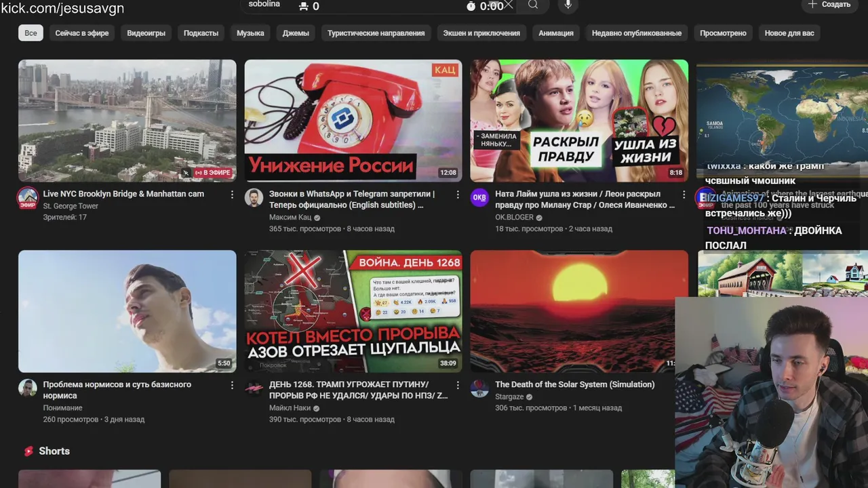Open options menu for ДЕНЬ 1268 video
868x488 pixels.
pos(458,385)
